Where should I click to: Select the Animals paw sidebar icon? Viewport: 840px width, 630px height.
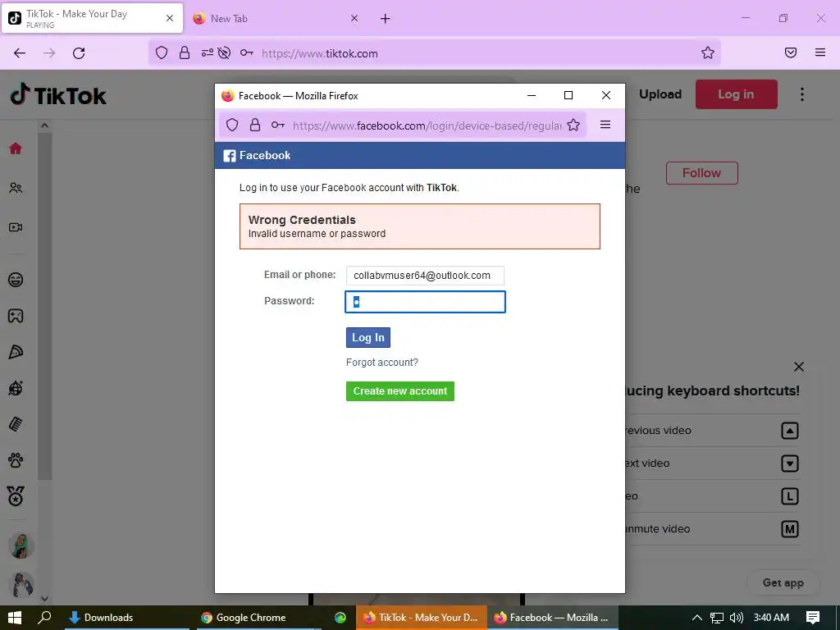tap(16, 460)
